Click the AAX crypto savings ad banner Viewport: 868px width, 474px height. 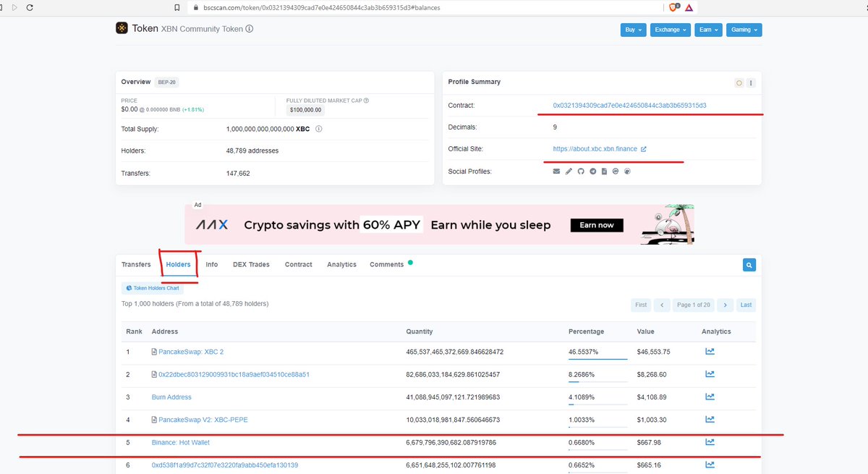click(439, 224)
